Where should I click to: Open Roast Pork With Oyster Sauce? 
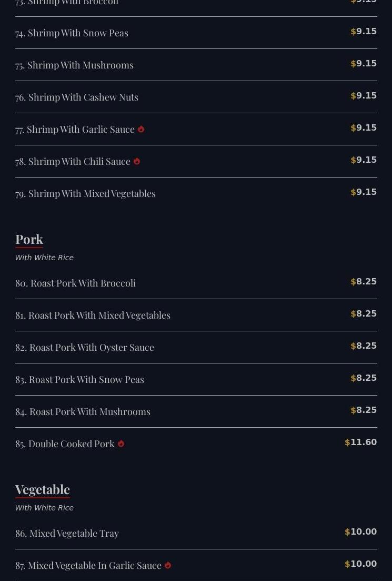pyautogui.click(x=85, y=347)
